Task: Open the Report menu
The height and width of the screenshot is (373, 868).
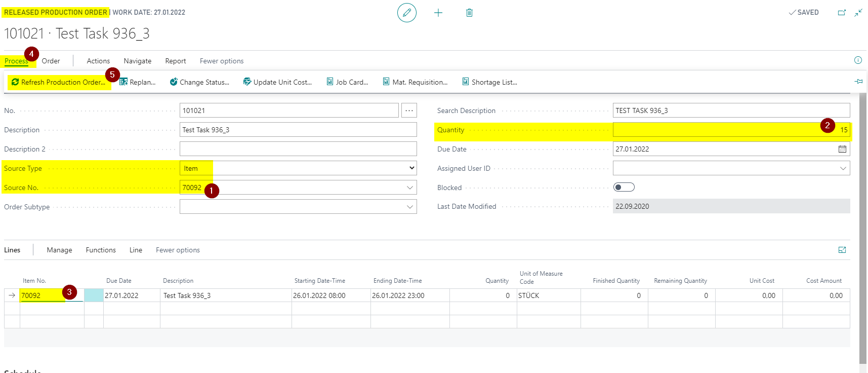Action: pos(175,61)
